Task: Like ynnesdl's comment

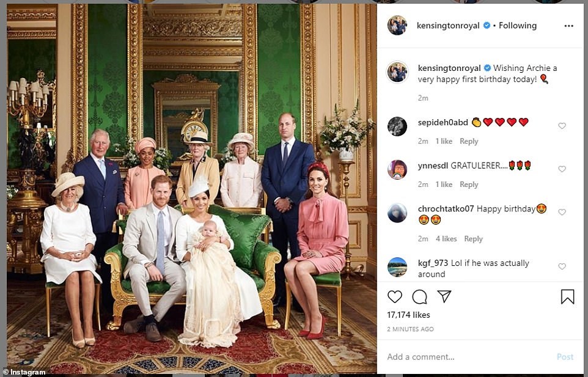Action: click(x=562, y=169)
